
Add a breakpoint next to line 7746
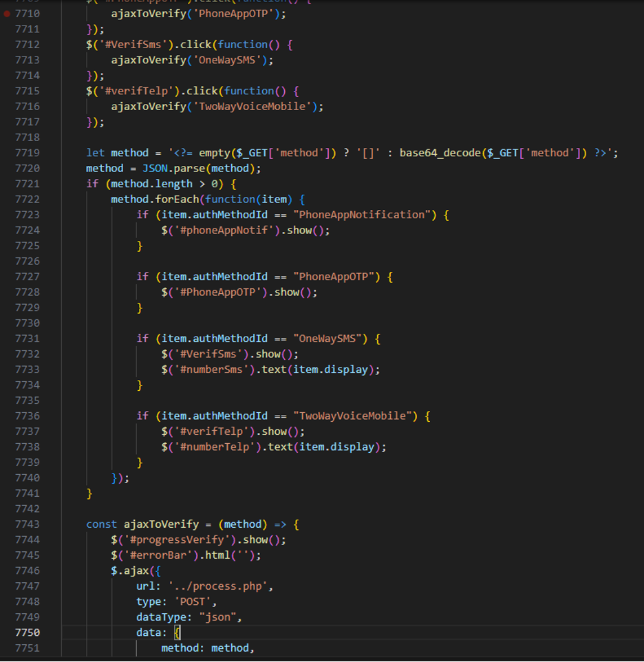(7, 570)
